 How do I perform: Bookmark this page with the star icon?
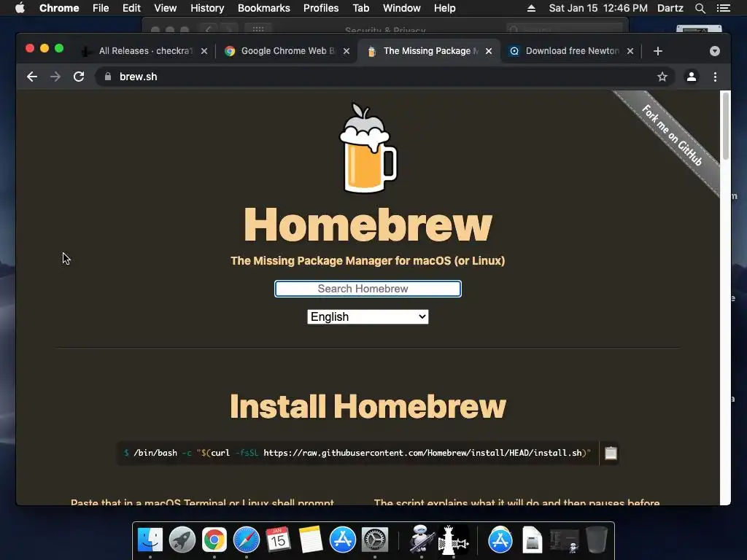coord(662,77)
